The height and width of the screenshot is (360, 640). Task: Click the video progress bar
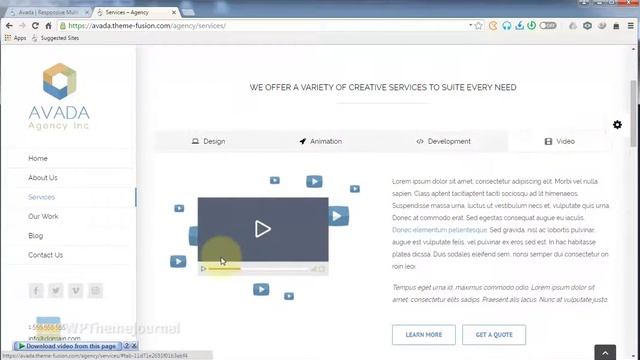258,269
